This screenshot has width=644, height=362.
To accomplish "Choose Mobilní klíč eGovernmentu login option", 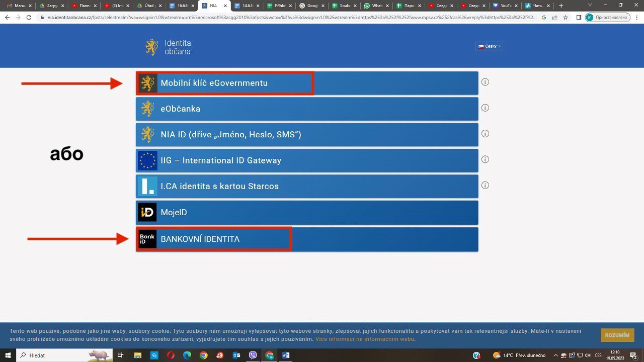I will coord(307,83).
